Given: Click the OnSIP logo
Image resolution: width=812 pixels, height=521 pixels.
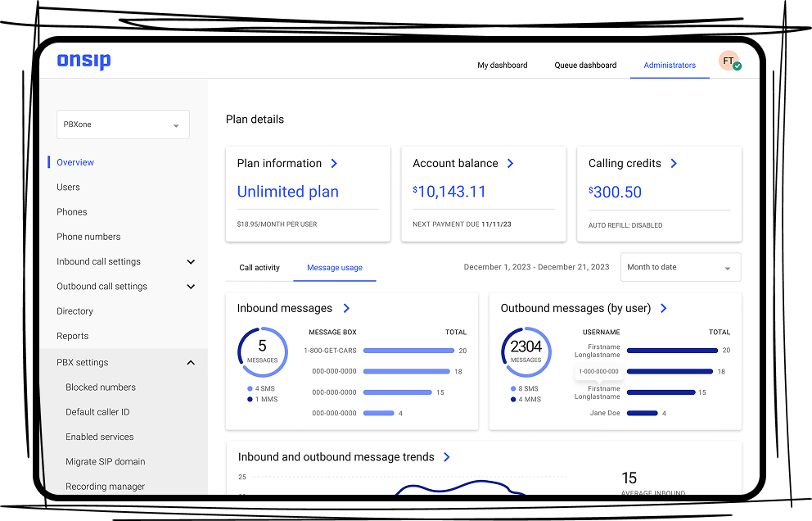Looking at the screenshot, I should pyautogui.click(x=83, y=61).
